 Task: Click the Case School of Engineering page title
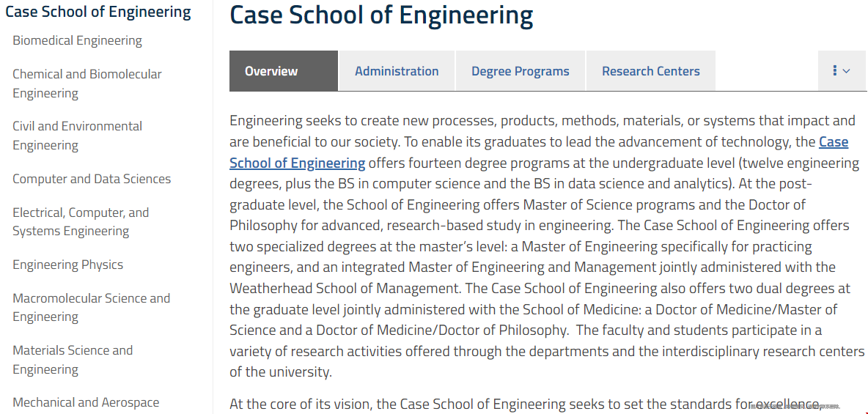click(x=381, y=15)
